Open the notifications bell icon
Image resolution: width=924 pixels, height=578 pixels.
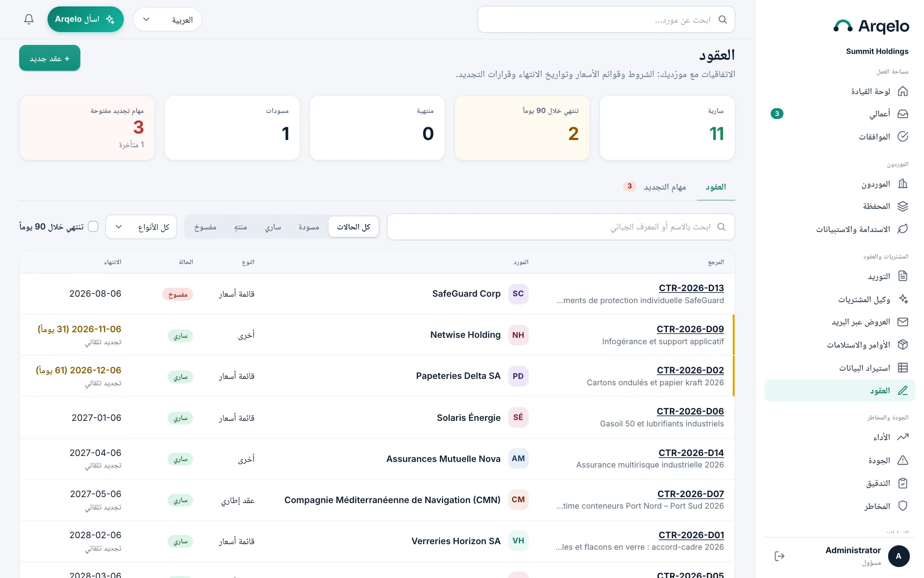(x=29, y=19)
